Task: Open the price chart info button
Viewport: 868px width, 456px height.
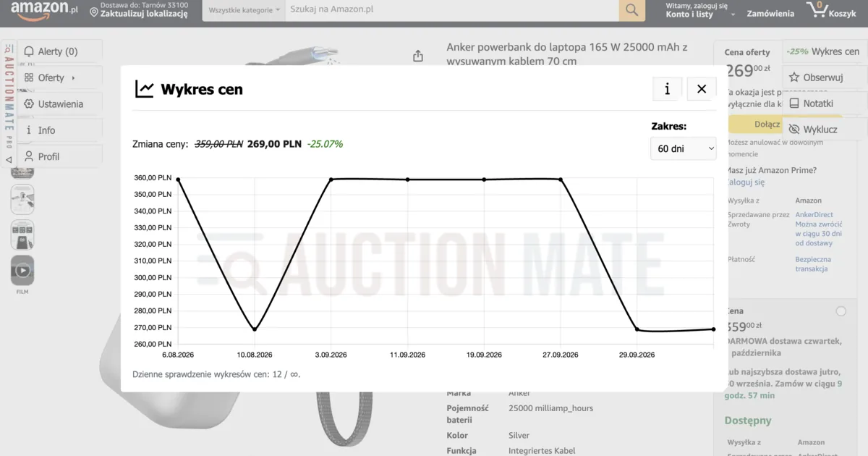Action: (x=667, y=88)
